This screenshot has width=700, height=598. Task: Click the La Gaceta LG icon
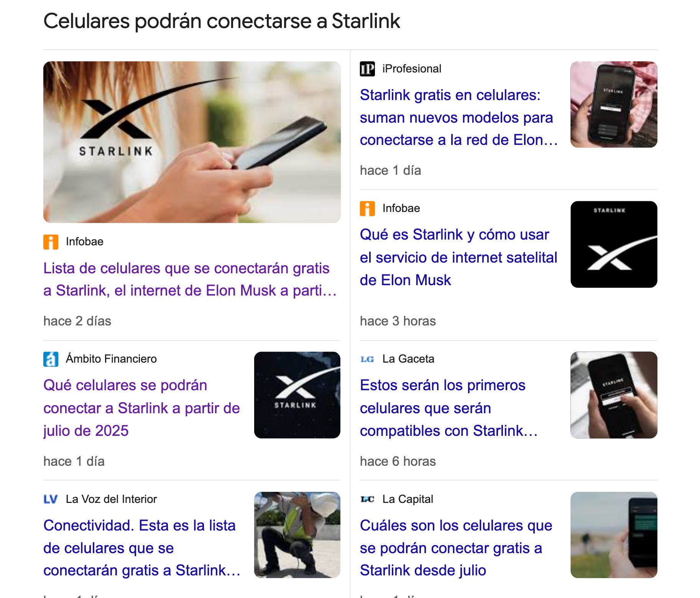click(x=367, y=359)
